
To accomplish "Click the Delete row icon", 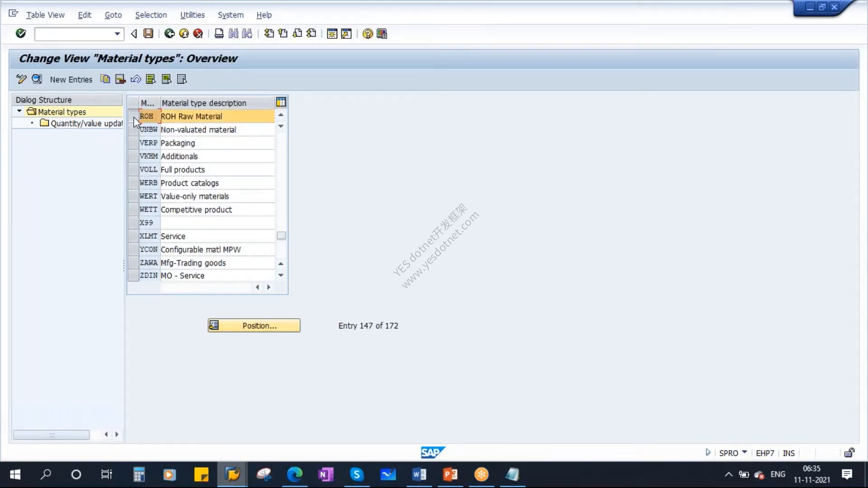I will click(x=120, y=79).
